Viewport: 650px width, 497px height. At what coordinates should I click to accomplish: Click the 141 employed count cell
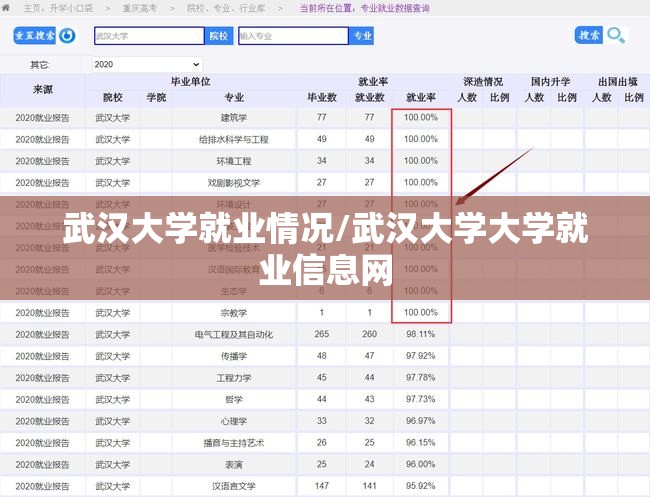point(370,486)
